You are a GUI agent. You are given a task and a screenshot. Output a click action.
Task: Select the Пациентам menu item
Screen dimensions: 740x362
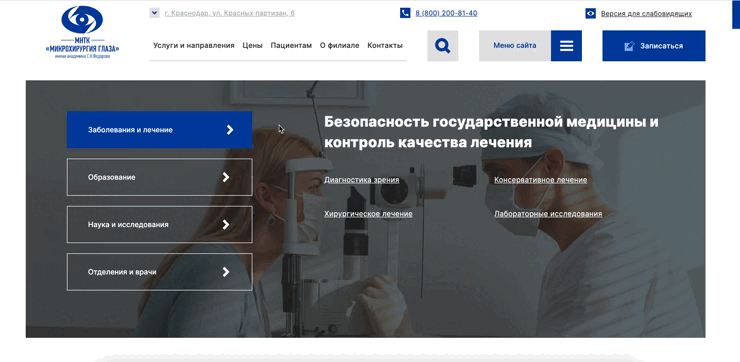(291, 45)
